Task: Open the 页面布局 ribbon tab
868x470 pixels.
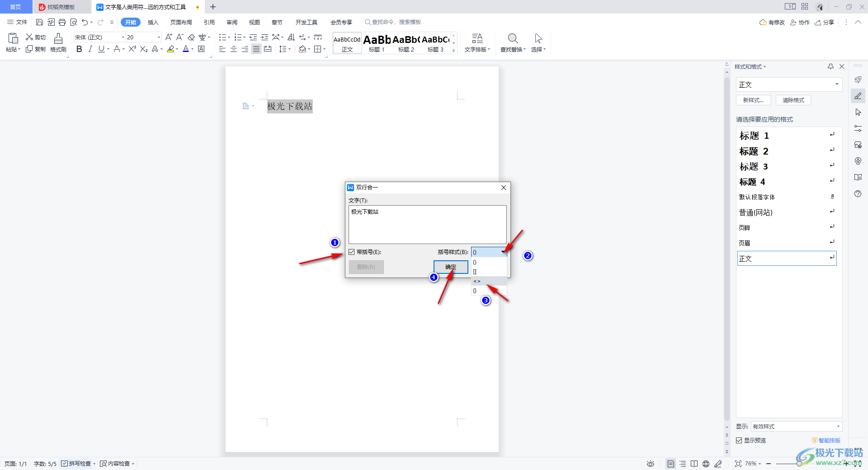Action: point(181,22)
